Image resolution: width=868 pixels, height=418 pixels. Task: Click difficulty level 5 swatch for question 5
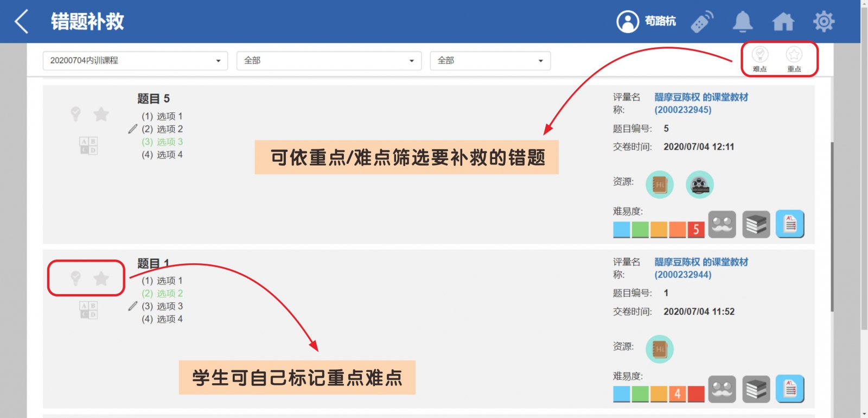tap(696, 230)
